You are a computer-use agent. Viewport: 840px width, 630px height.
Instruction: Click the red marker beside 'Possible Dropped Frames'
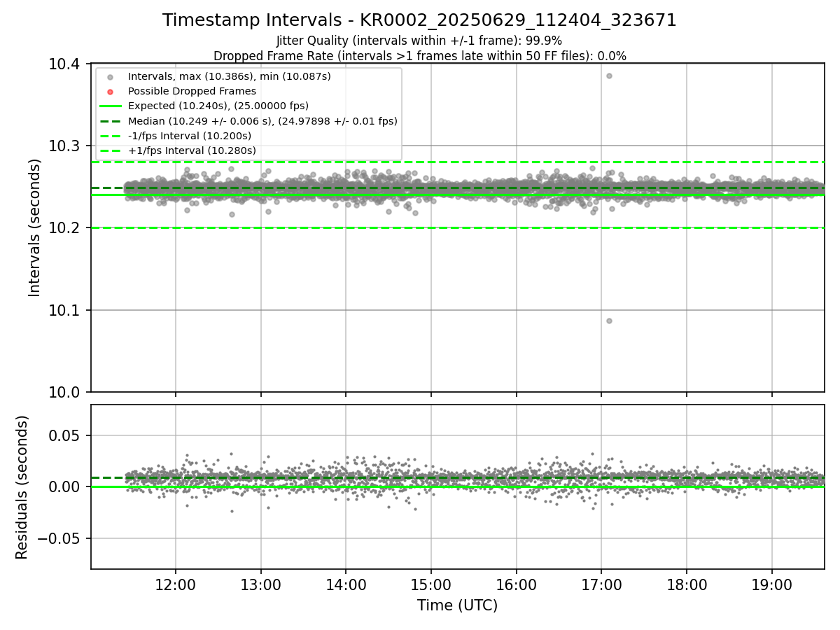point(110,91)
